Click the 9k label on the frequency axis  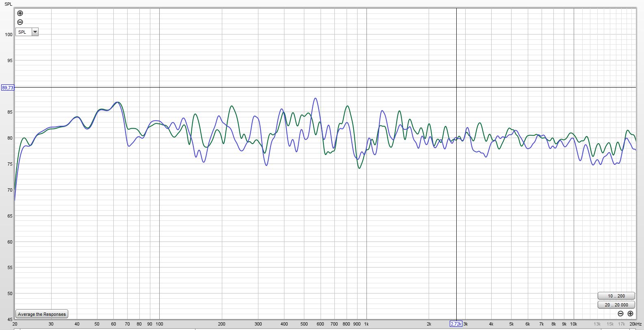pos(564,324)
